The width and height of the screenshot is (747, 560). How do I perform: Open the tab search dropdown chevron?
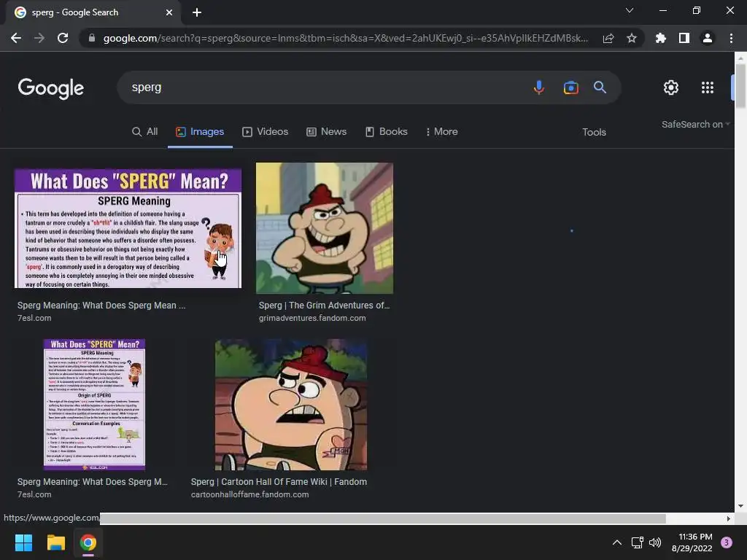[630, 10]
